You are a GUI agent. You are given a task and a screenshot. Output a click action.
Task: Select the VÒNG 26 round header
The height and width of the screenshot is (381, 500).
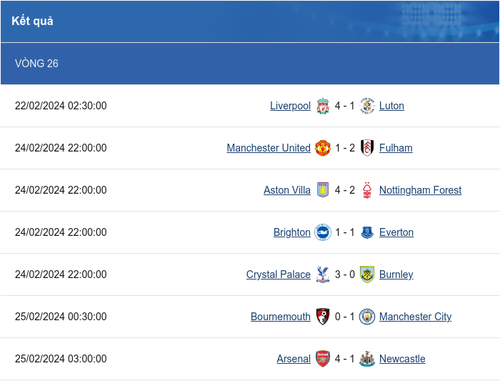click(250, 64)
